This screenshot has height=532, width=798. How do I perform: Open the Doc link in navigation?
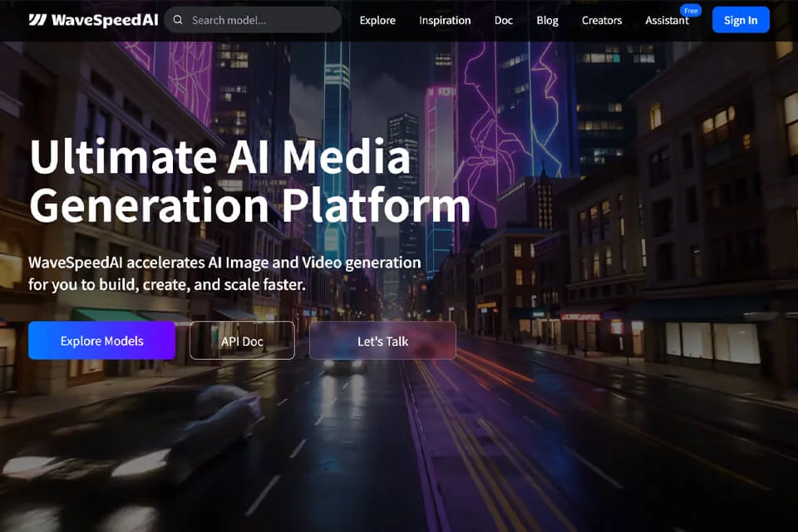[504, 20]
